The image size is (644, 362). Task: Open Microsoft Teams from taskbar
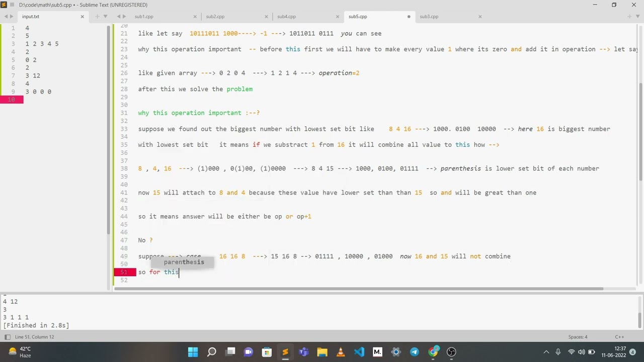304,352
